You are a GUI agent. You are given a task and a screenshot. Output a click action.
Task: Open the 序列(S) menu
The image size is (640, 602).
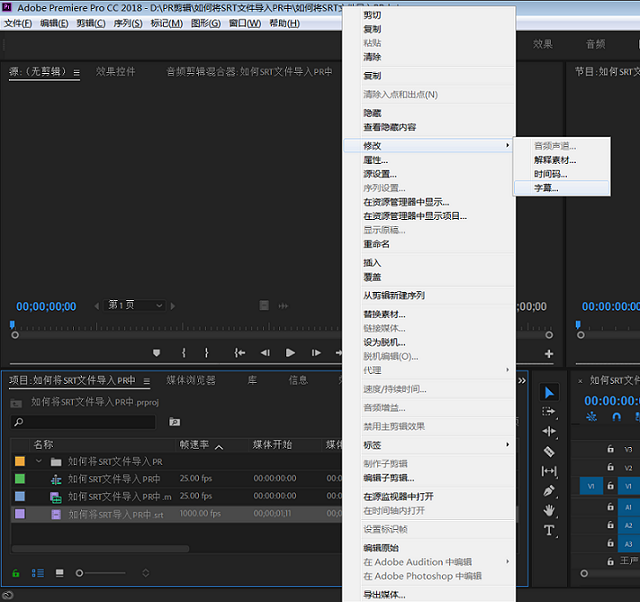point(128,23)
